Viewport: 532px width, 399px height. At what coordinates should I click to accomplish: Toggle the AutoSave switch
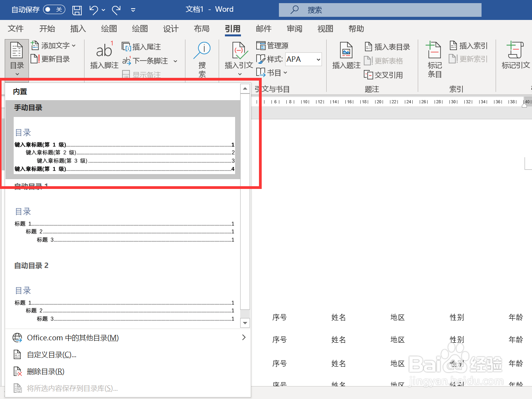click(54, 9)
